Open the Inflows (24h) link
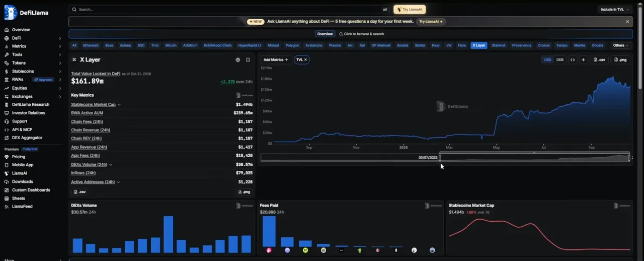644x261 pixels. click(x=83, y=173)
